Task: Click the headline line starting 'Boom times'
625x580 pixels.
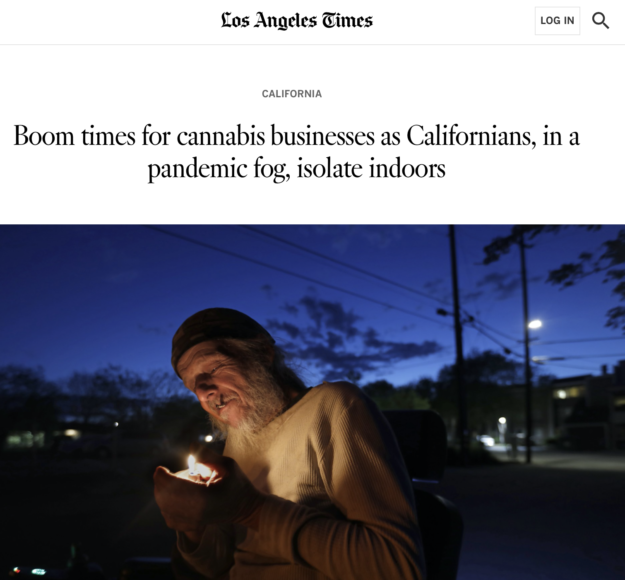Action: (297, 136)
